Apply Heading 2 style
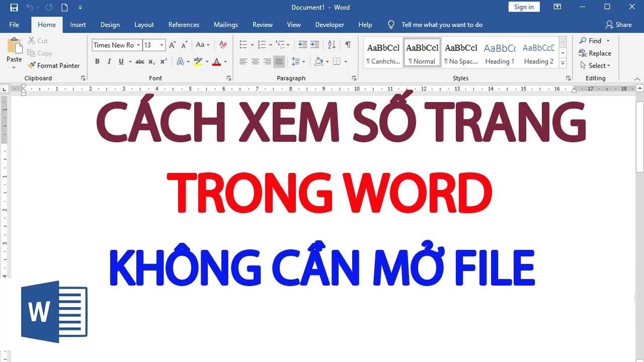Screen dimensions: 644x362 [x=538, y=53]
